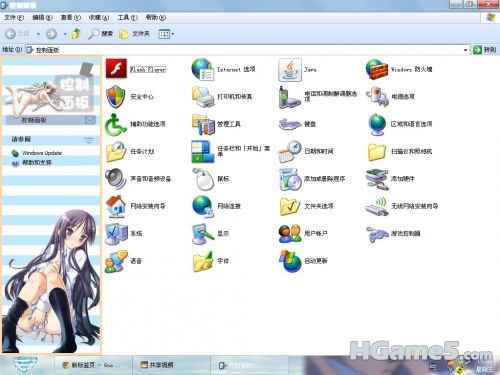
Task: Open the Back button history dropdown arrow
Action: click(38, 34)
